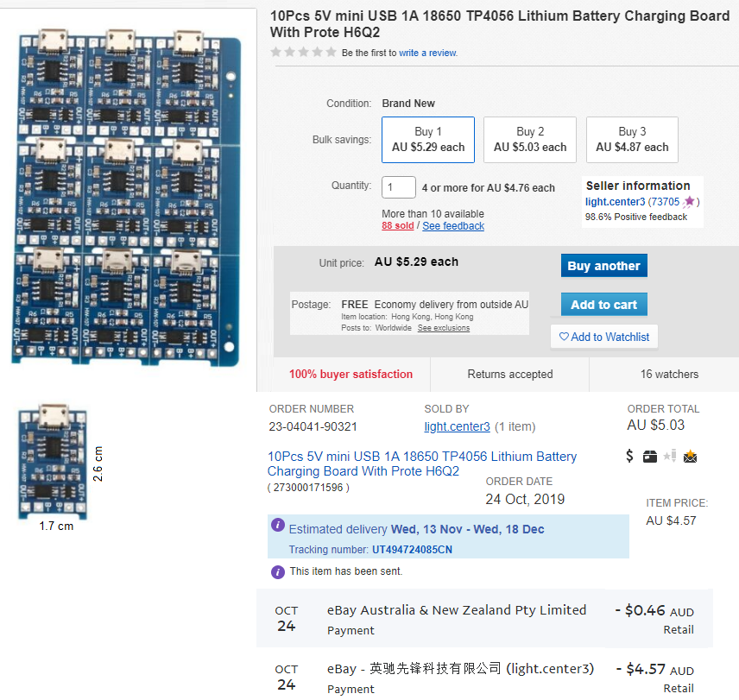The height and width of the screenshot is (700, 739).
Task: Select the Buy 1 bulk option
Action: (x=428, y=140)
